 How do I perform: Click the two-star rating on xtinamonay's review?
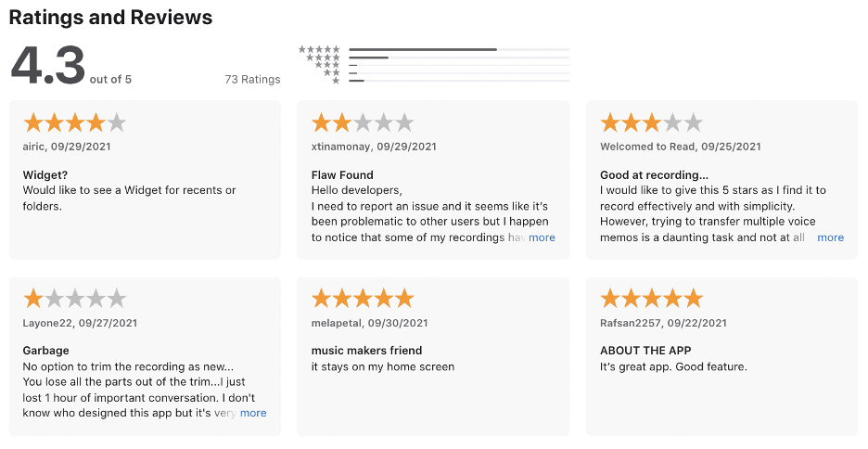click(363, 122)
